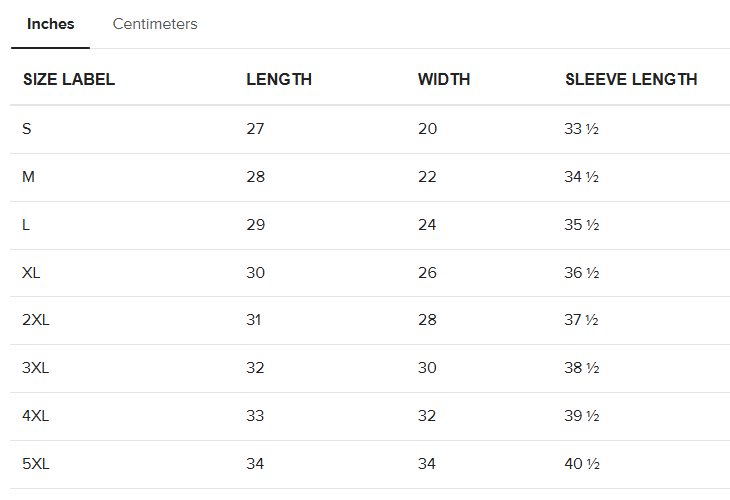Viewport: 730px width, 500px height.
Task: Click the length value 27
Action: 255,128
